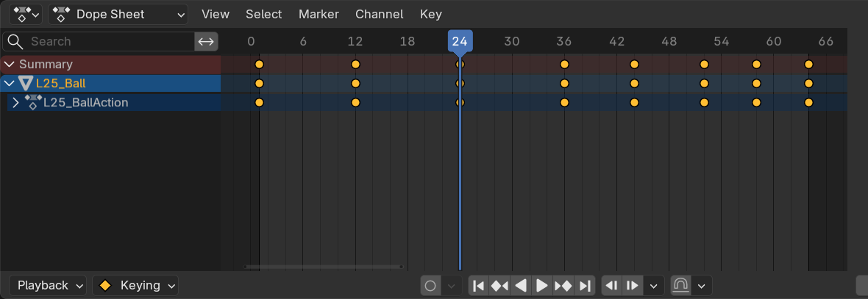This screenshot has width=868, height=299.
Task: Select the L25_BallAction channel name
Action: pyautogui.click(x=86, y=103)
